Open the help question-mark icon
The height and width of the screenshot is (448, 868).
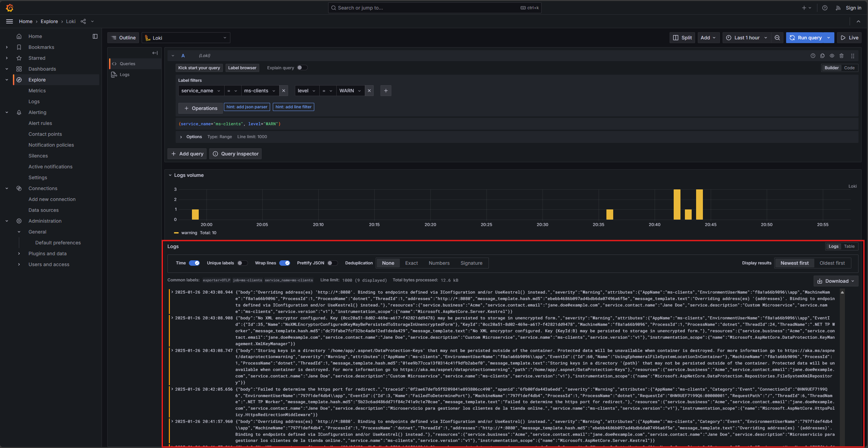pos(825,8)
